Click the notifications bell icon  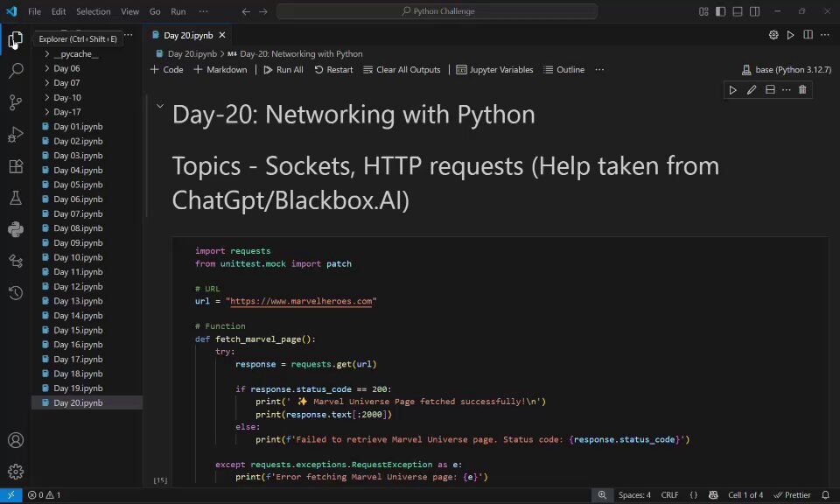pos(825,495)
